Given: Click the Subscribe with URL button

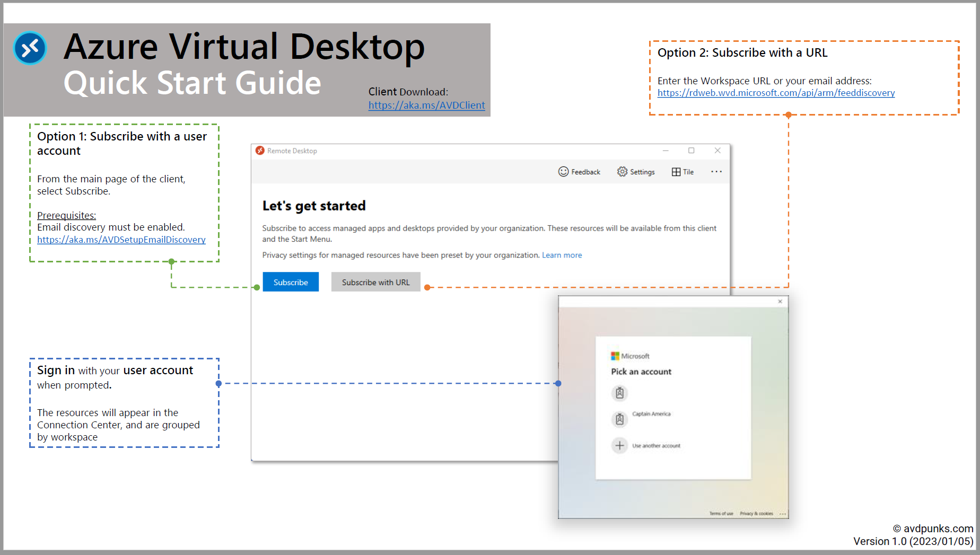Looking at the screenshot, I should point(375,282).
